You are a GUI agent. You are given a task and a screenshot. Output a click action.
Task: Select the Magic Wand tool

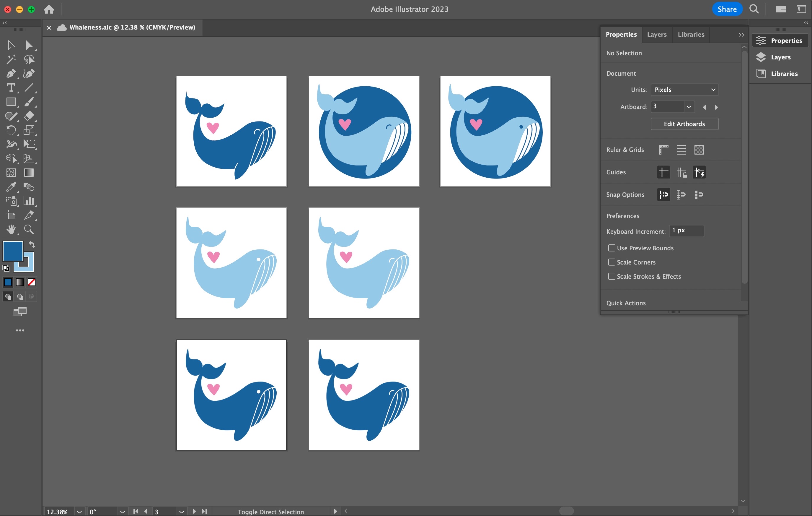pyautogui.click(x=11, y=59)
